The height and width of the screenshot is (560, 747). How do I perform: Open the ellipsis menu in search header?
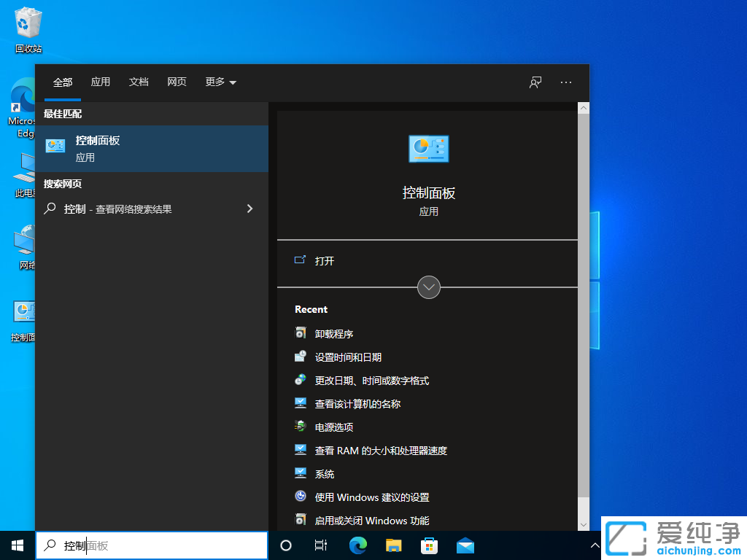click(565, 82)
